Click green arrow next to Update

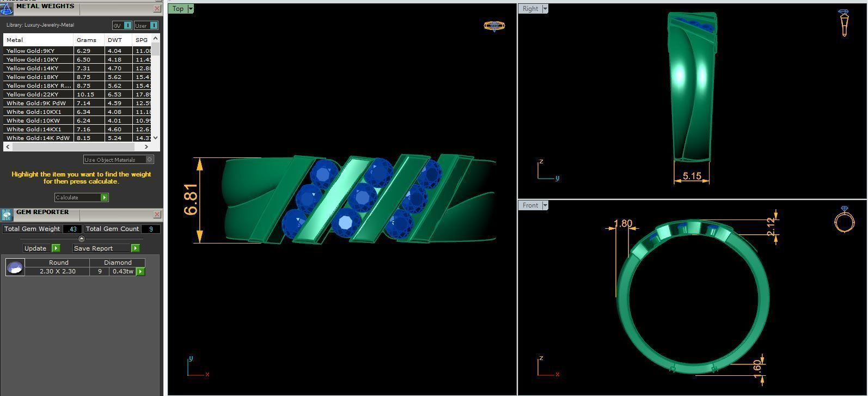coord(56,248)
